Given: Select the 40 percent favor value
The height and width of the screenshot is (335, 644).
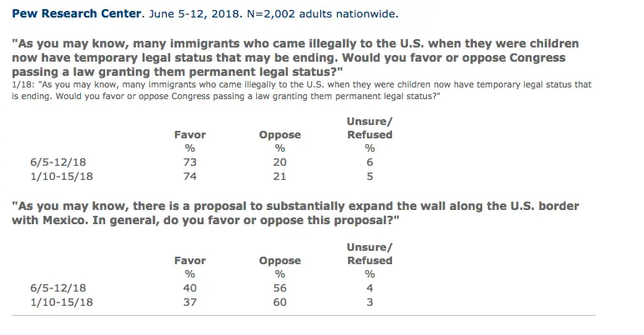Looking at the screenshot, I should pos(189,288).
